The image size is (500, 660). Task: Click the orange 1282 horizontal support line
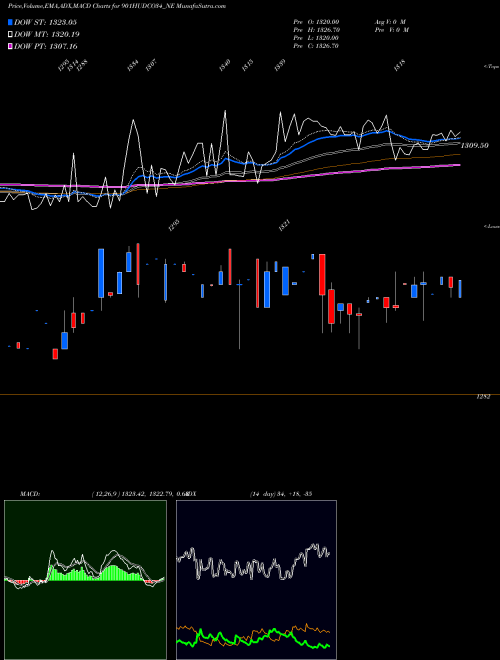250,394
